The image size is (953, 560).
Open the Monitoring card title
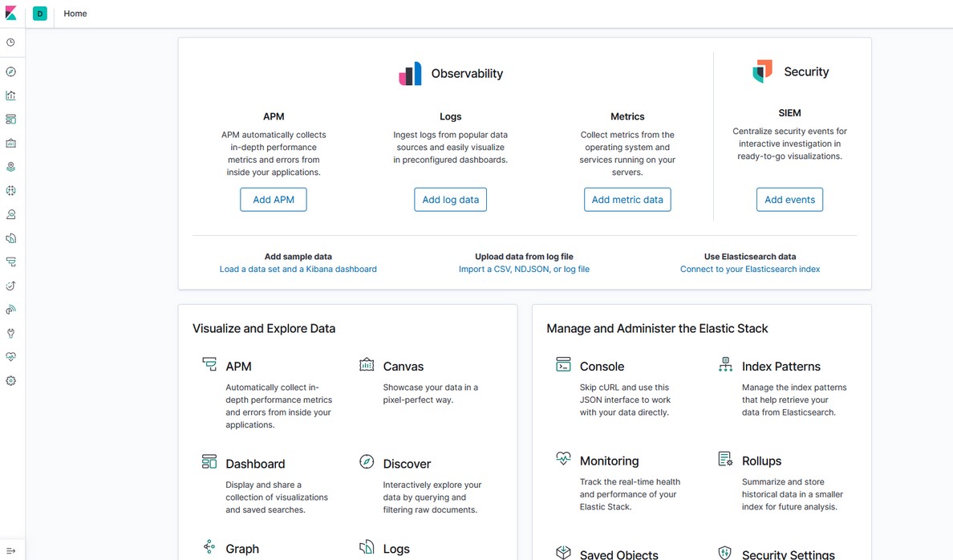[x=609, y=461]
